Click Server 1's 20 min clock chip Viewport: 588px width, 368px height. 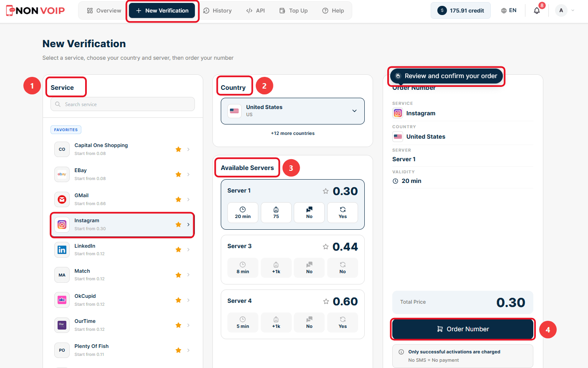point(243,213)
